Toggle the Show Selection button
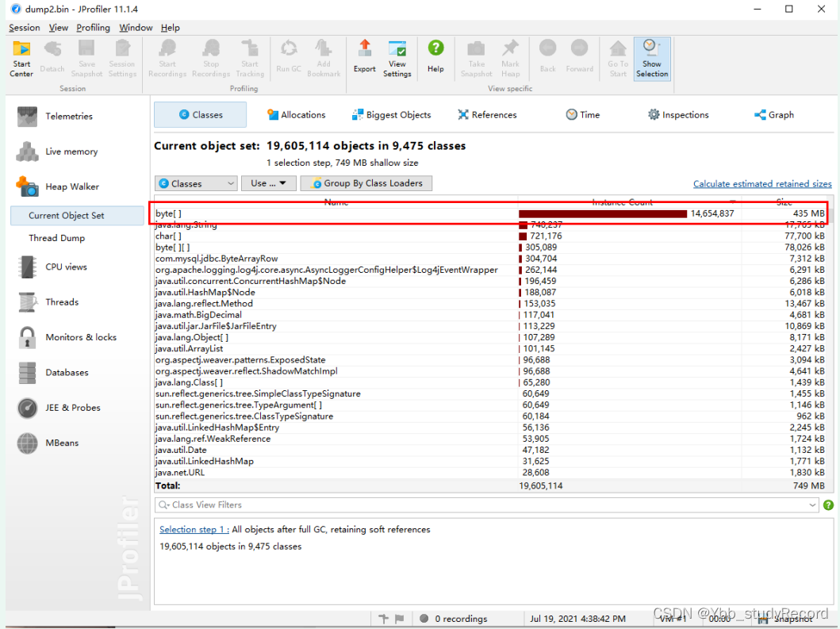This screenshot has height=629, width=840. [652, 59]
